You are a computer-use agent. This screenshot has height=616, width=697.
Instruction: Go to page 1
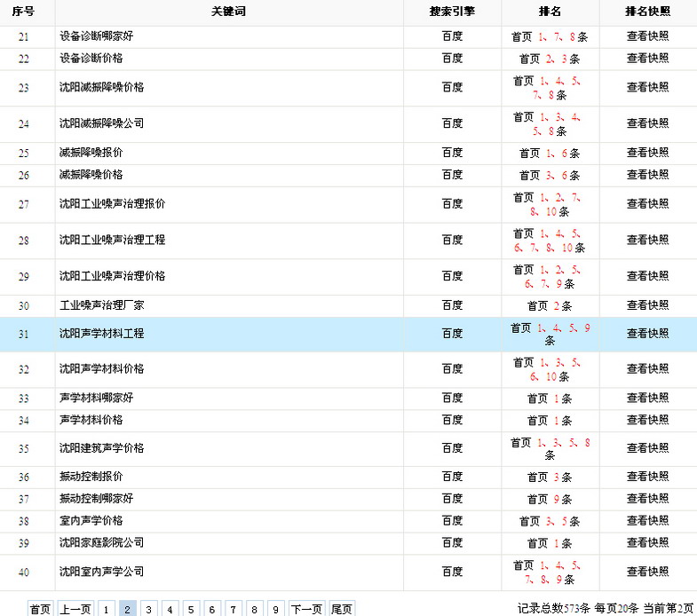(107, 609)
